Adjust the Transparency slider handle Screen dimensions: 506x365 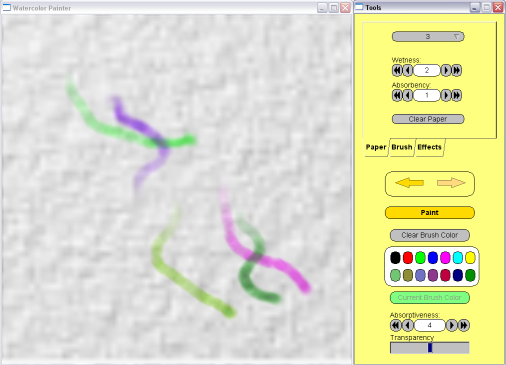tap(430, 348)
